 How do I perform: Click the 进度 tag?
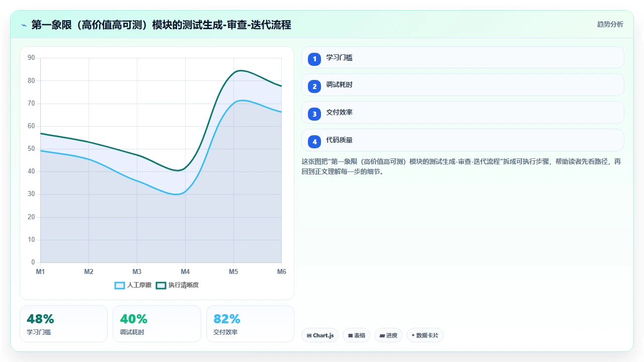(388, 335)
